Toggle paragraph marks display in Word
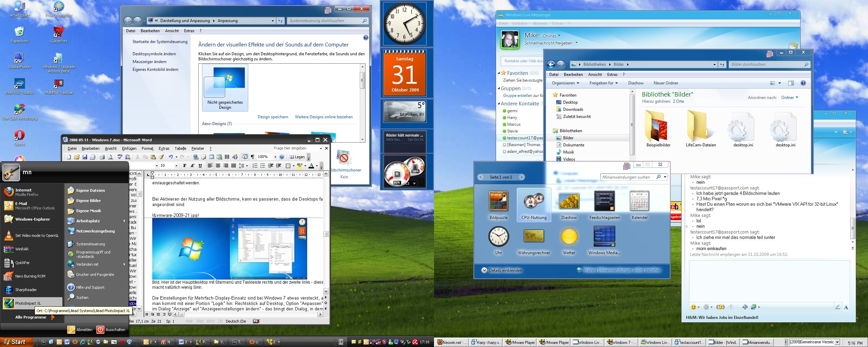868x347 pixels. (x=253, y=157)
